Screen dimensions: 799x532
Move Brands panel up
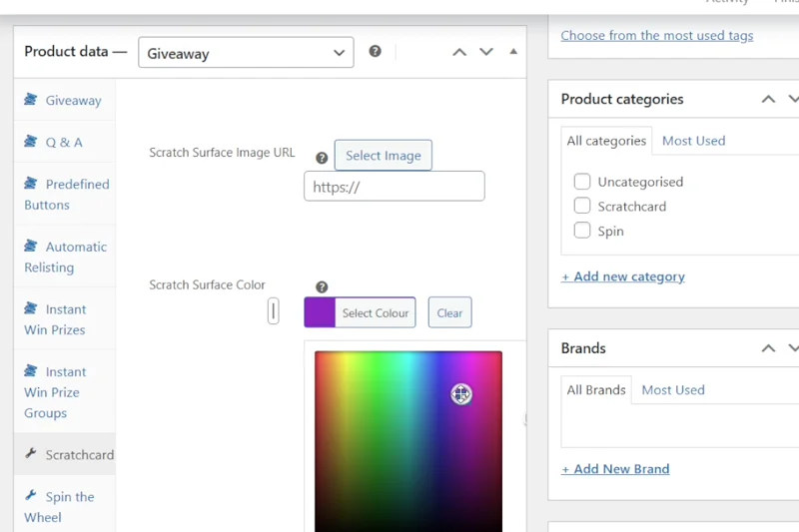pyautogui.click(x=768, y=348)
